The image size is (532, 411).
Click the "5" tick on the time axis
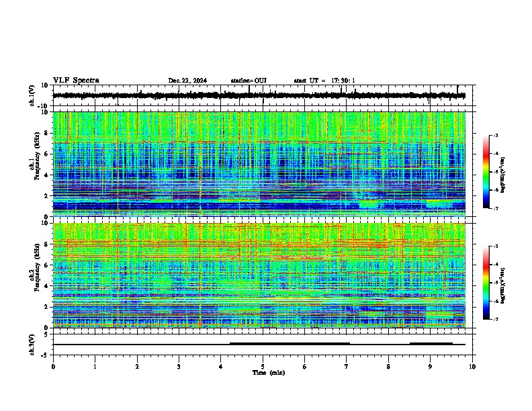[263, 367]
